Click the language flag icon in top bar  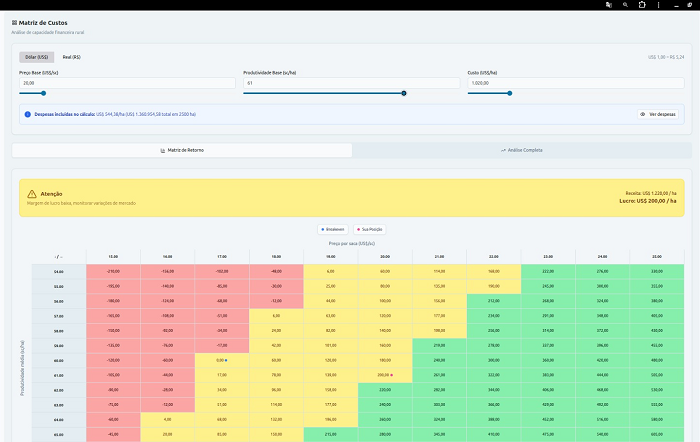(x=607, y=5)
